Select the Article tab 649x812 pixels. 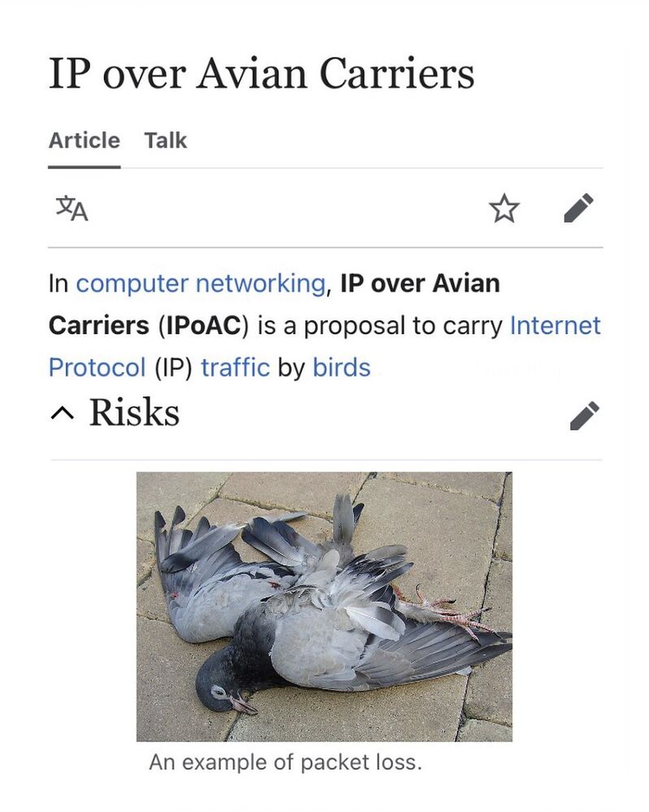point(84,141)
